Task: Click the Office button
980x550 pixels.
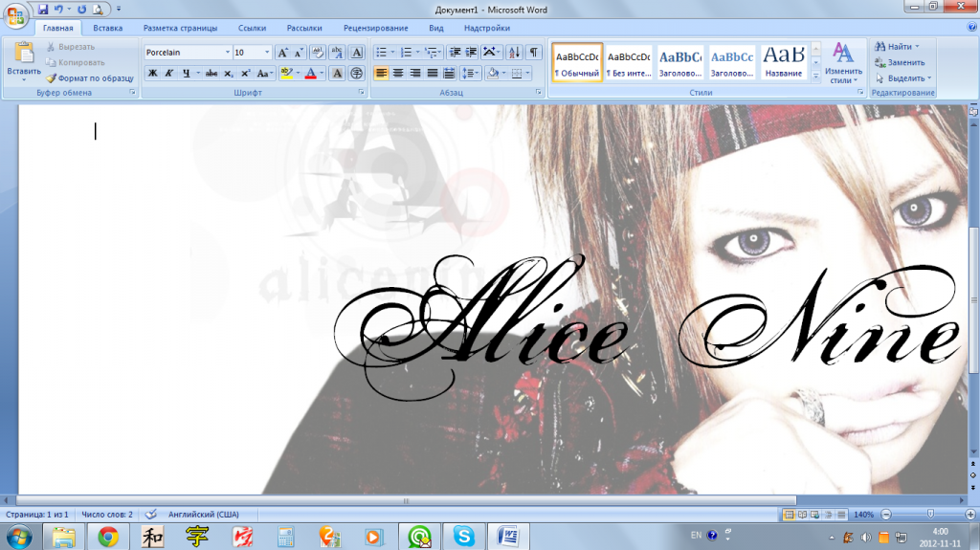Action: click(x=15, y=15)
